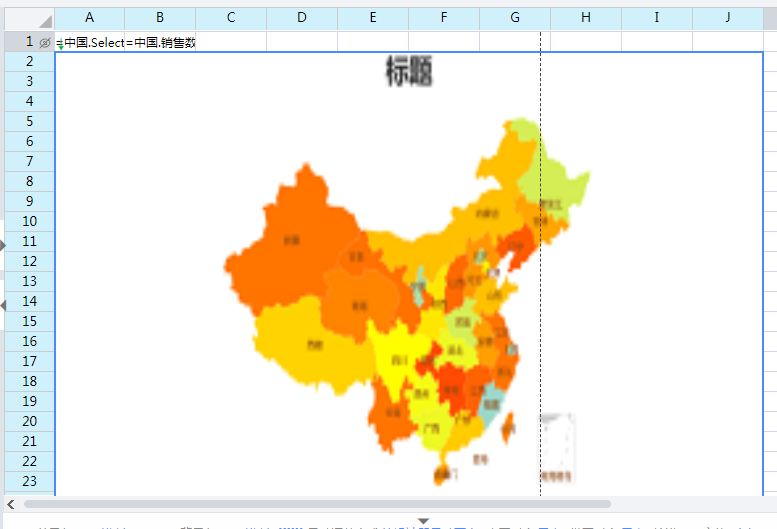Click the chart title 标题

[409, 72]
